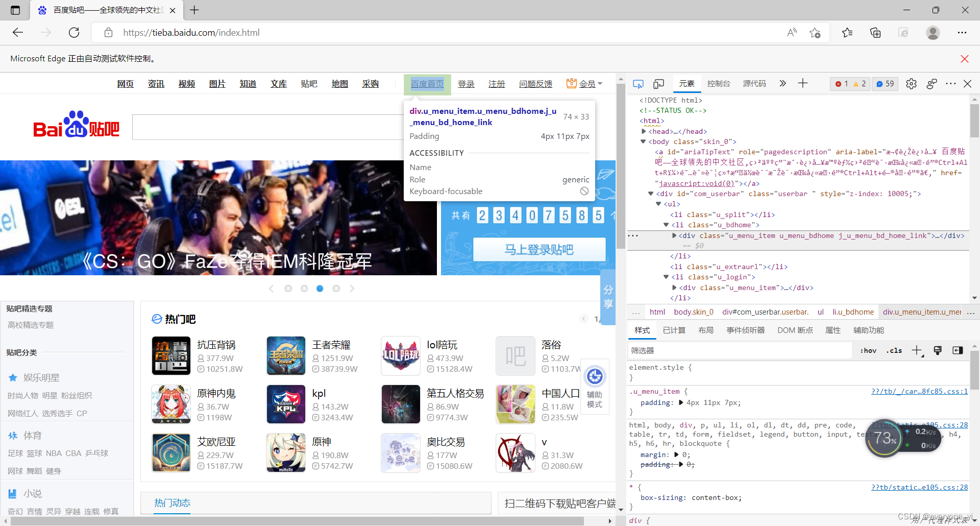Collapse the li u_bdhome node
The width and height of the screenshot is (980, 526).
pos(666,225)
